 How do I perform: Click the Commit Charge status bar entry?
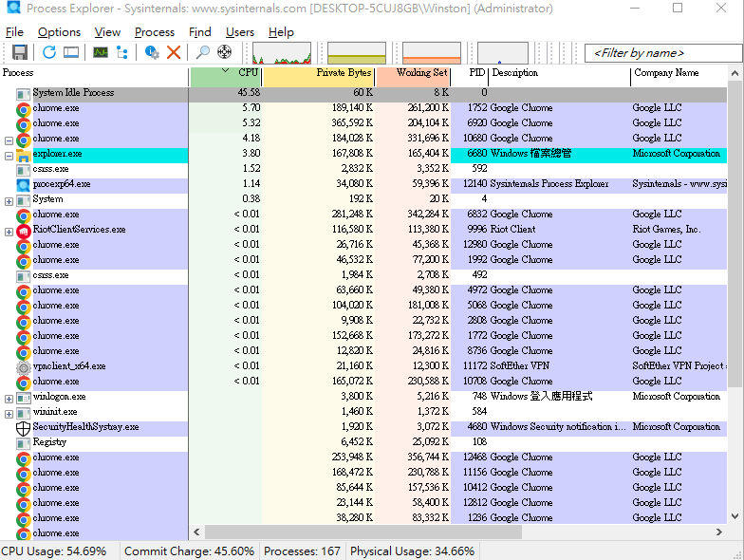pyautogui.click(x=190, y=551)
